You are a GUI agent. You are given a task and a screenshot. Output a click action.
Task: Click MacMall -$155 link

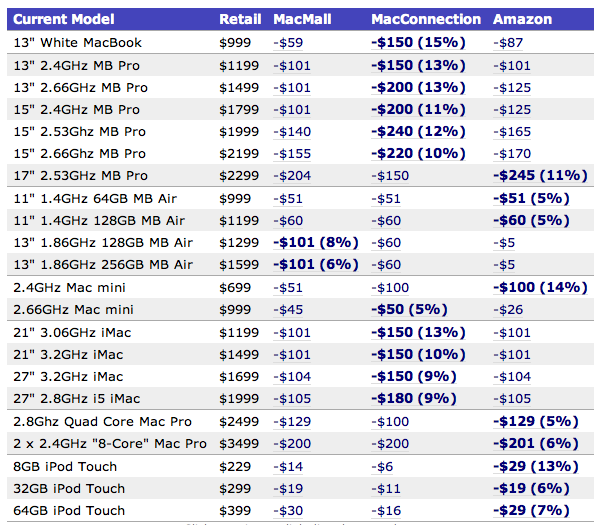coord(292,153)
